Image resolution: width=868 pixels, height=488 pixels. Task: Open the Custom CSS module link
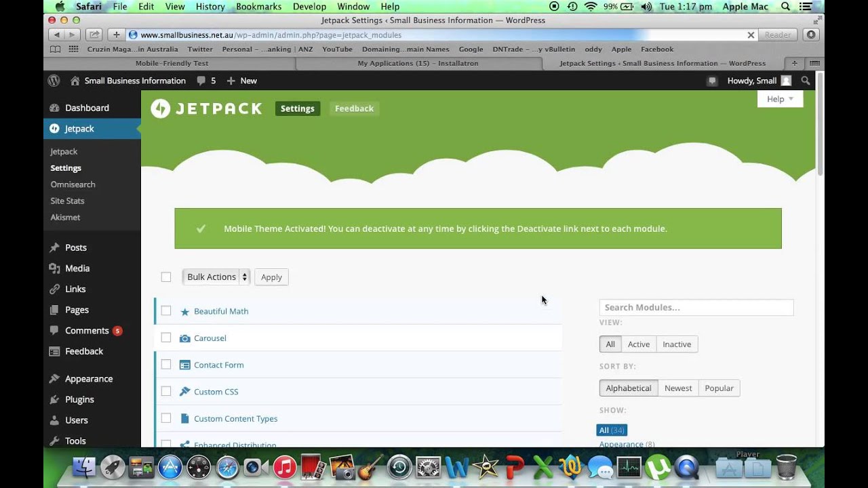pyautogui.click(x=216, y=392)
